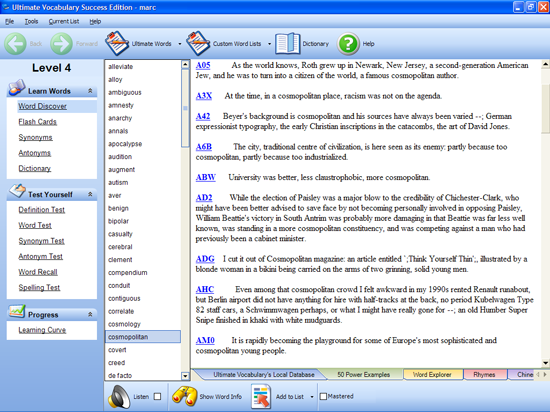Open the Custom Word Lists clipboard icon
The width and height of the screenshot is (550, 412).
pos(198,43)
